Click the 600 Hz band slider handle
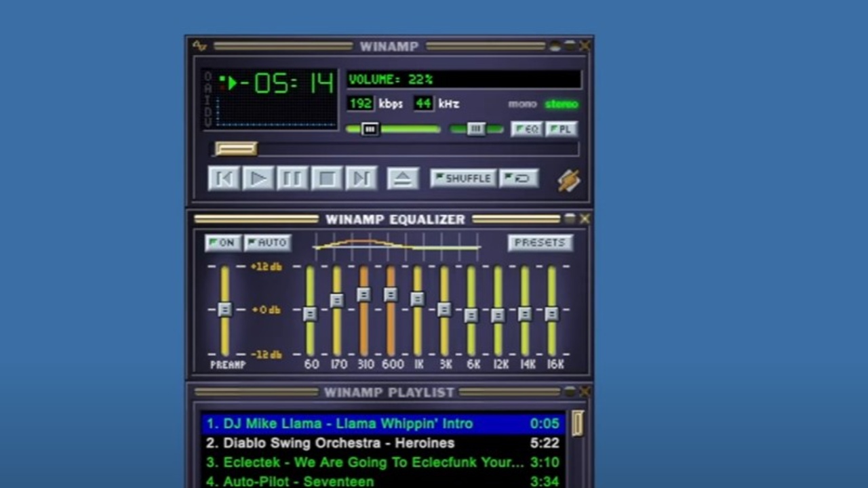Viewport: 868px width, 488px height. click(391, 294)
